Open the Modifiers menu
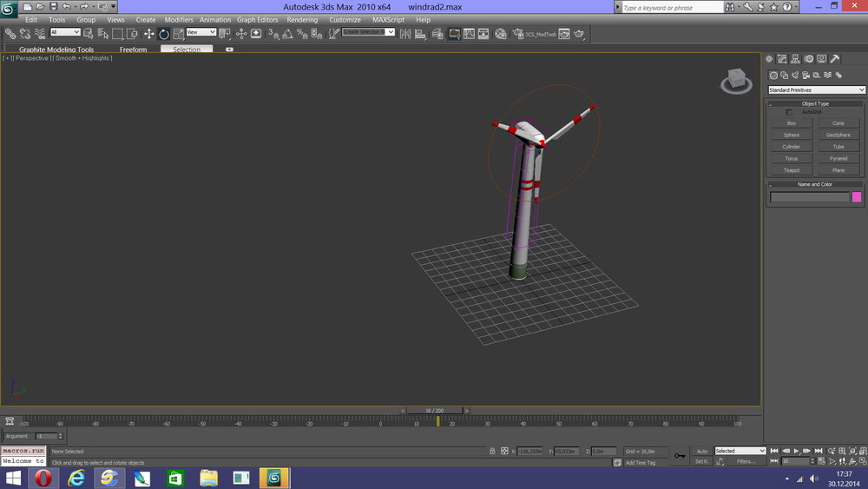The image size is (868, 489). 179,19
